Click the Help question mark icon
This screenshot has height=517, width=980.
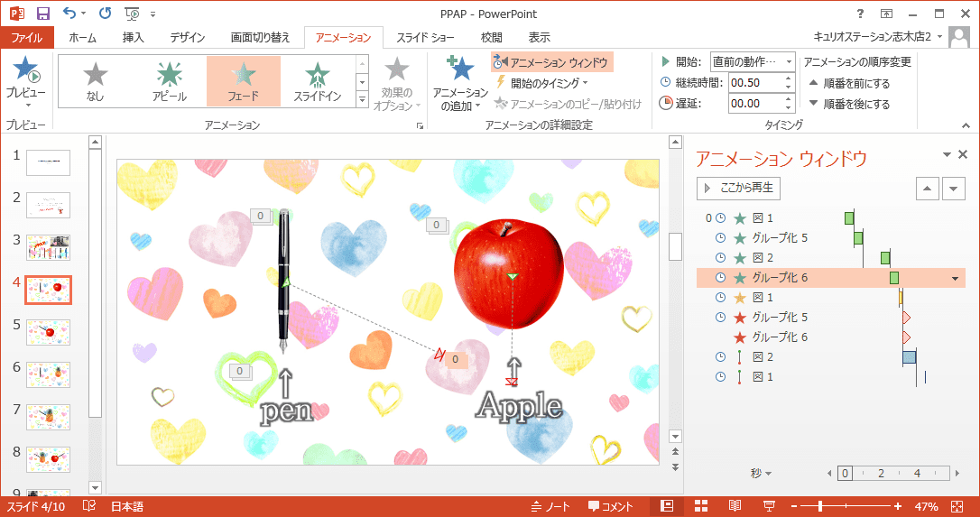tap(860, 14)
